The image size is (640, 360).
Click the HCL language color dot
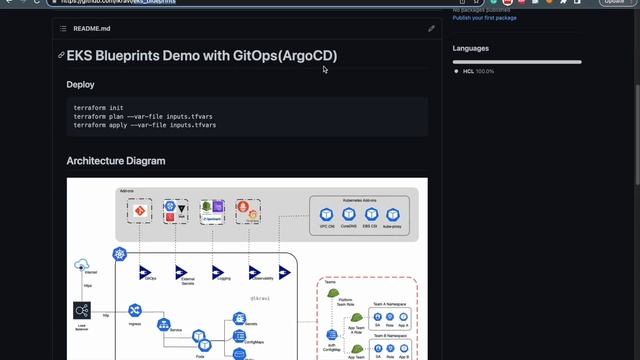tap(456, 71)
